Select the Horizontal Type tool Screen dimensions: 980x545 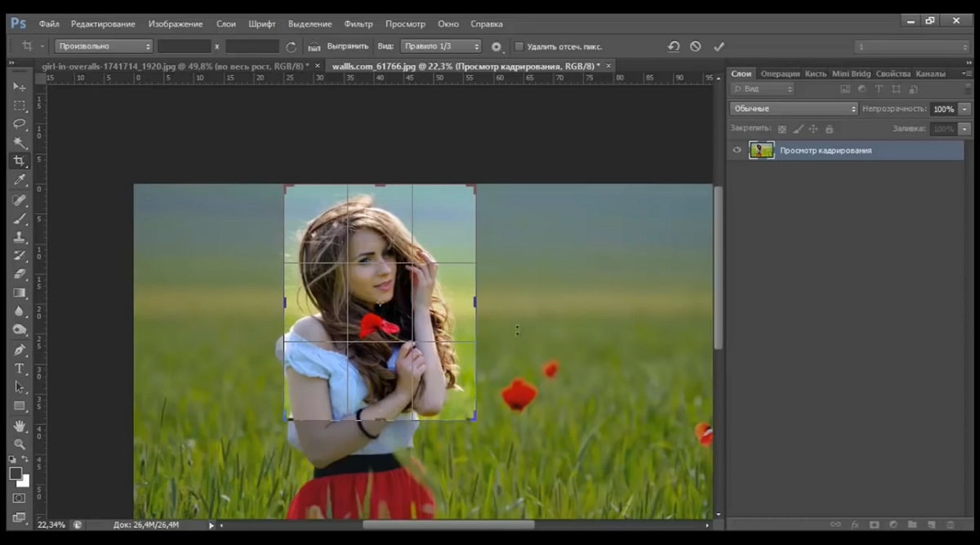click(x=20, y=369)
